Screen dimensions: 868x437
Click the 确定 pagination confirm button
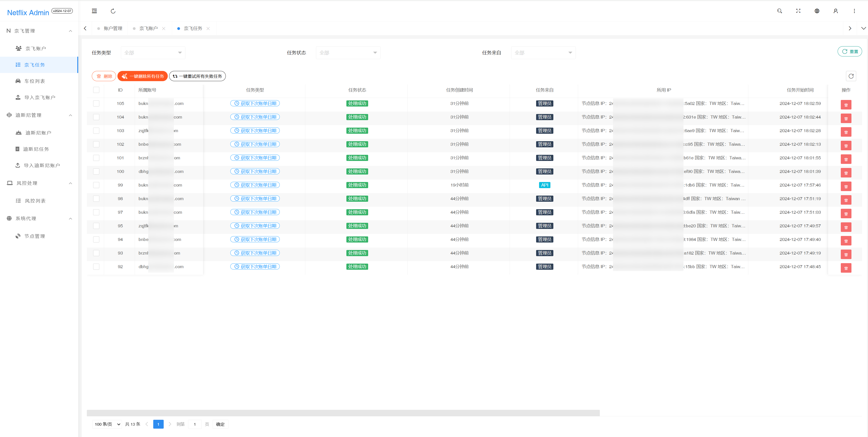click(220, 424)
